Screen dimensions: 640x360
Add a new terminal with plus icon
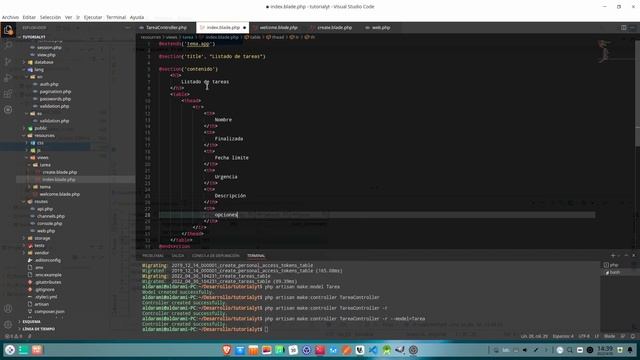613,256
